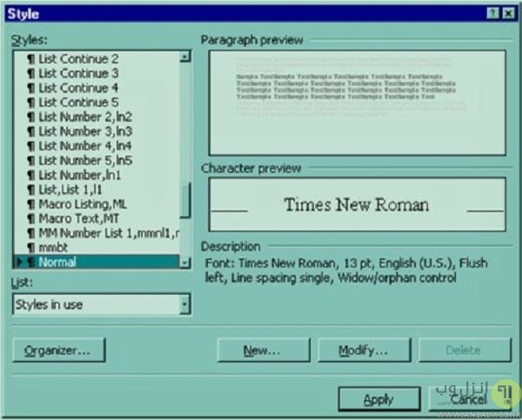Open the Organizer button
Screen dimensions: 522x420
coord(58,350)
